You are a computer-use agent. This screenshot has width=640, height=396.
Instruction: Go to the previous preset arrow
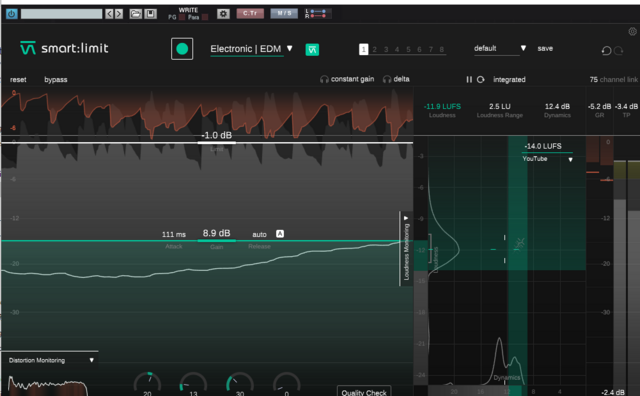[x=109, y=14]
